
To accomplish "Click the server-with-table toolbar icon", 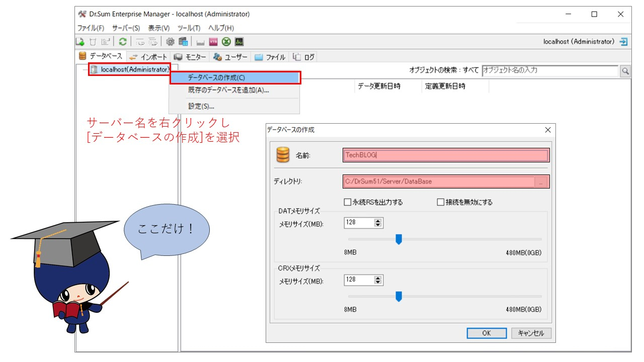I will click(x=183, y=42).
